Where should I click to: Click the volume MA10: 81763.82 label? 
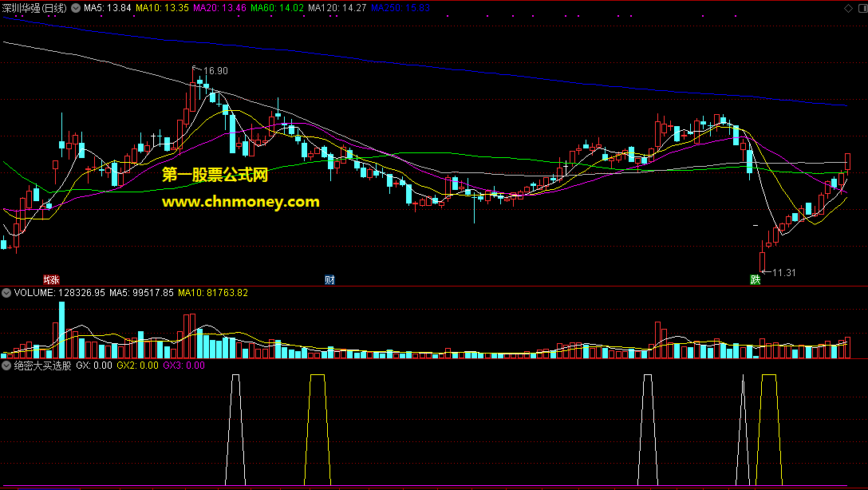coord(212,293)
